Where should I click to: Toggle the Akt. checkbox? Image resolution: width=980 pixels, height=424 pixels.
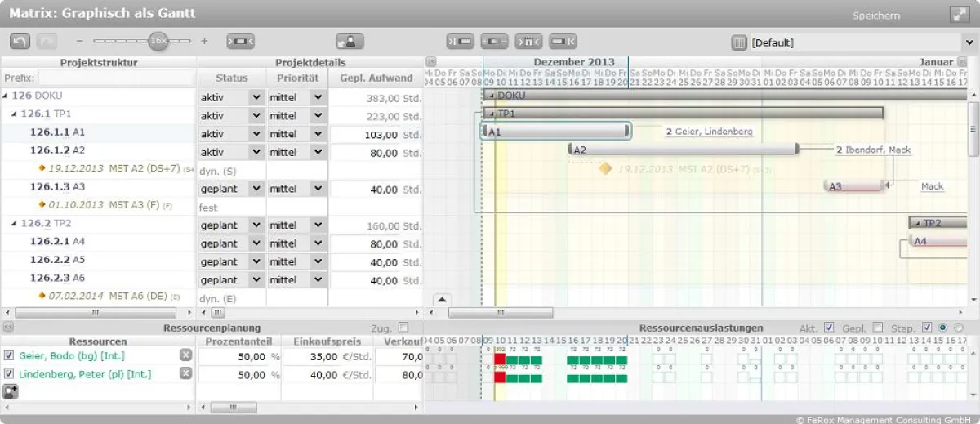tap(829, 327)
